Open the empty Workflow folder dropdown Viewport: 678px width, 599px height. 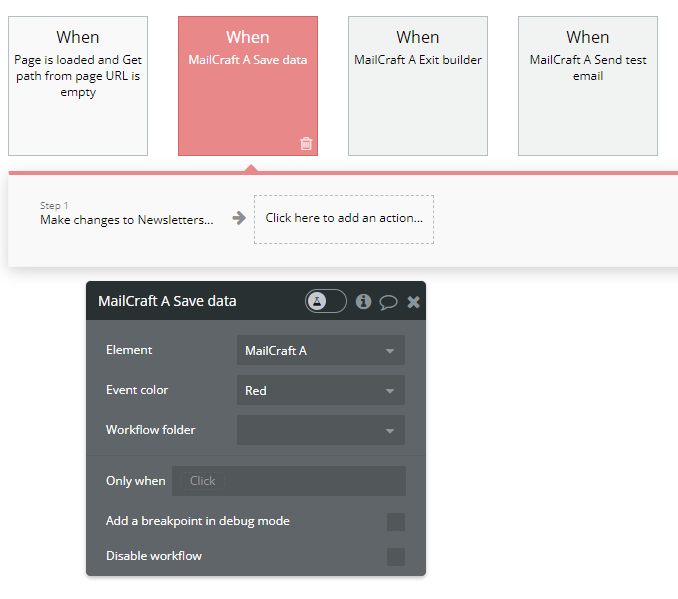click(321, 430)
